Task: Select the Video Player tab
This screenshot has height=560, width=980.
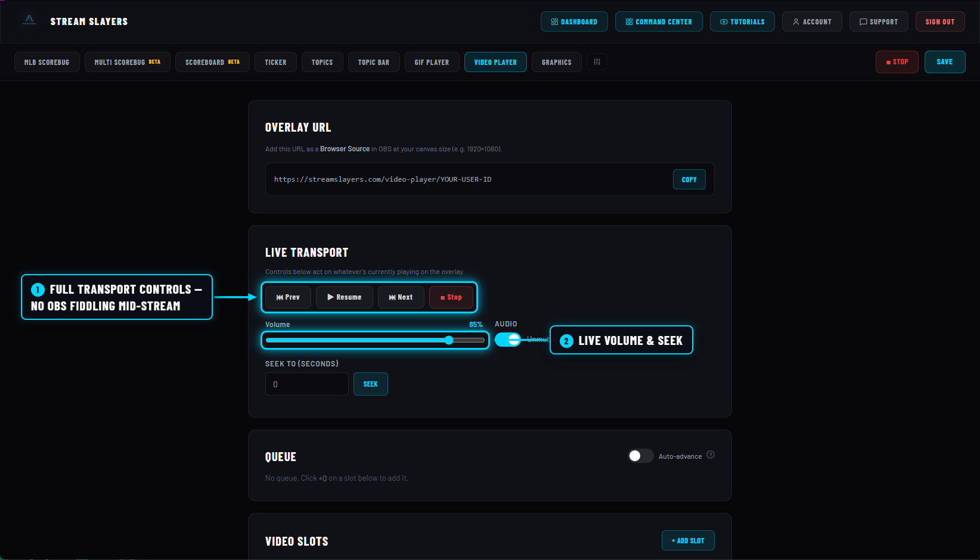Action: 495,62
